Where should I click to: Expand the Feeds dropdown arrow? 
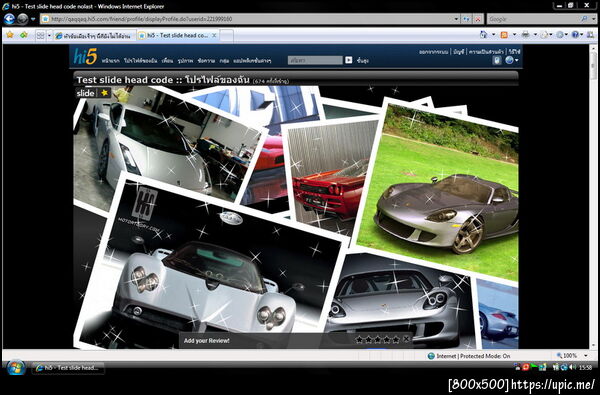(x=514, y=35)
